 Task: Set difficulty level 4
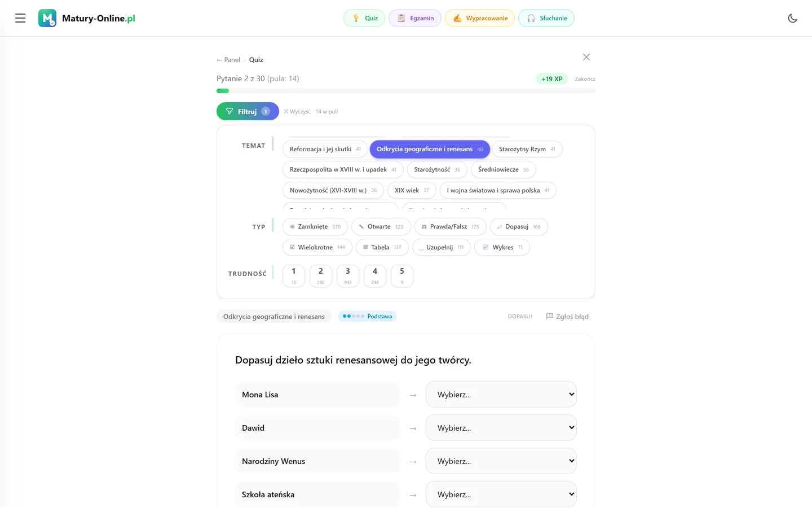(375, 276)
